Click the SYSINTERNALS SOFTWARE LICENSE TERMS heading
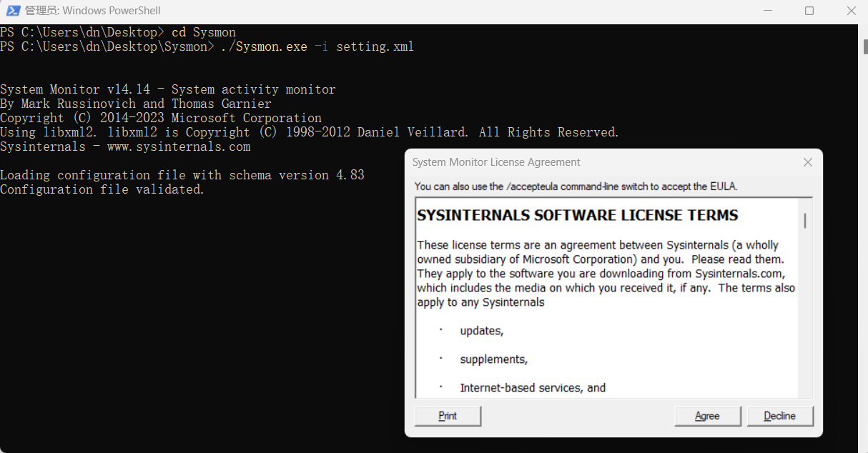868x453 pixels. 578,215
